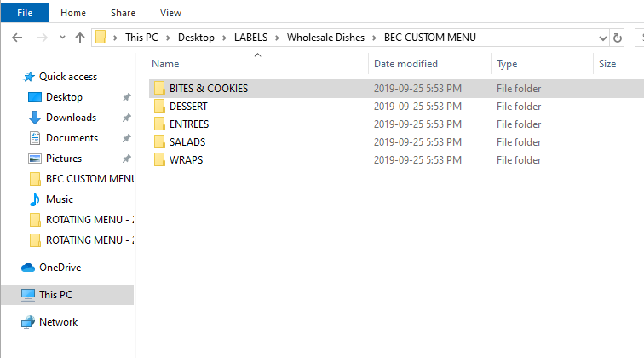Select This PC in navigation pane
Screen dimensions: 644x358
pyautogui.click(x=56, y=295)
